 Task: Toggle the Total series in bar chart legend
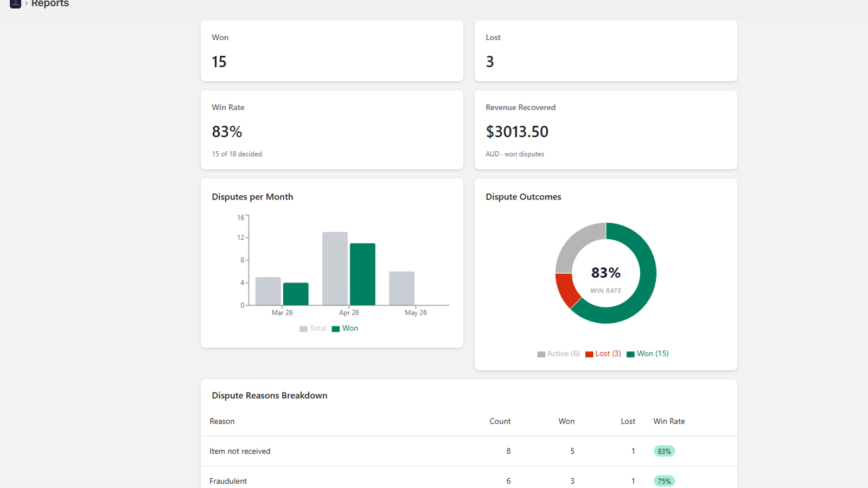pyautogui.click(x=313, y=329)
